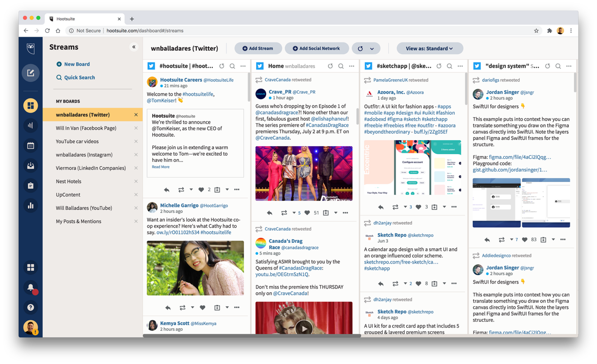Expand the refresh options chevron near Add Stream

point(372,48)
